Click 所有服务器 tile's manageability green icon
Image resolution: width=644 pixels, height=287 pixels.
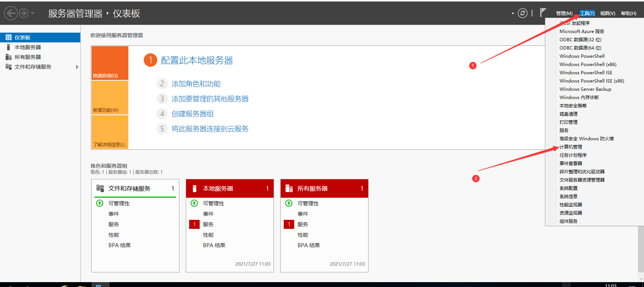pyautogui.click(x=289, y=203)
